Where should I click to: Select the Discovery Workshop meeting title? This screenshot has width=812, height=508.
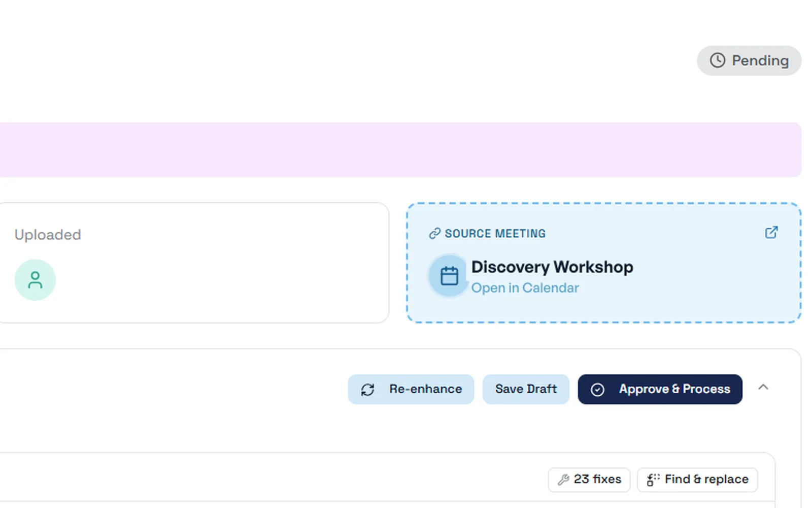[552, 267]
